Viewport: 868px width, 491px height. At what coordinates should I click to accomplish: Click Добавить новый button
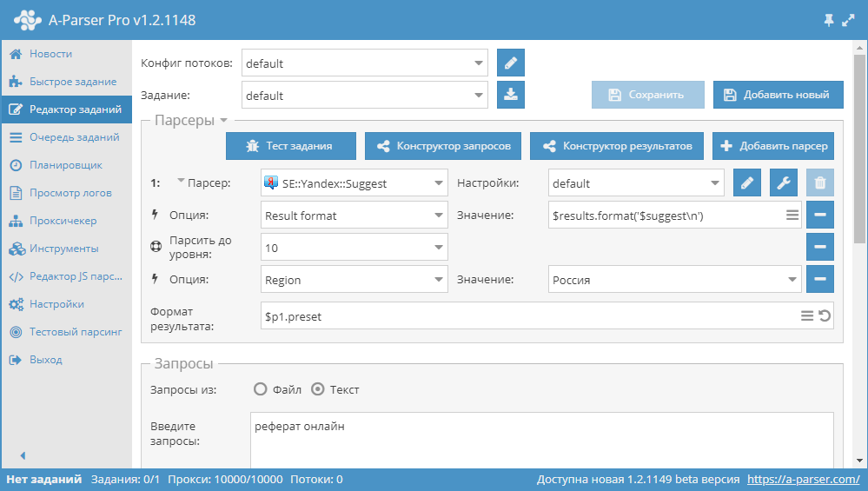coord(778,95)
